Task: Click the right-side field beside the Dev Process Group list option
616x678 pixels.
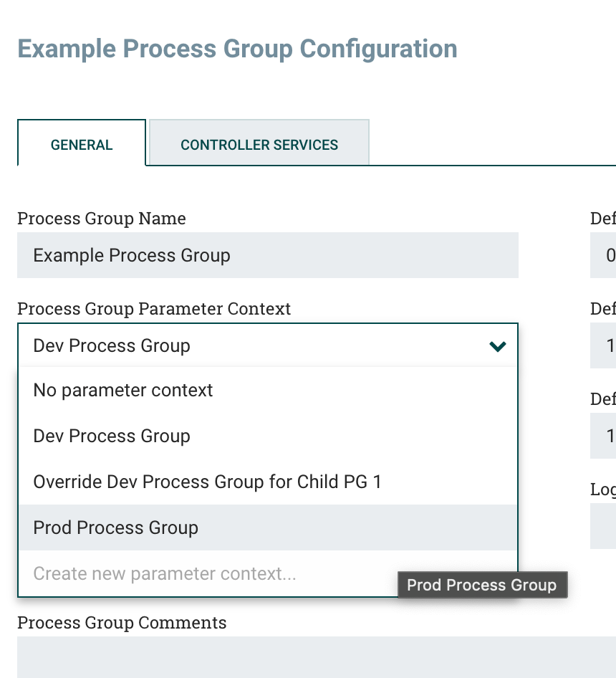Action: click(604, 436)
